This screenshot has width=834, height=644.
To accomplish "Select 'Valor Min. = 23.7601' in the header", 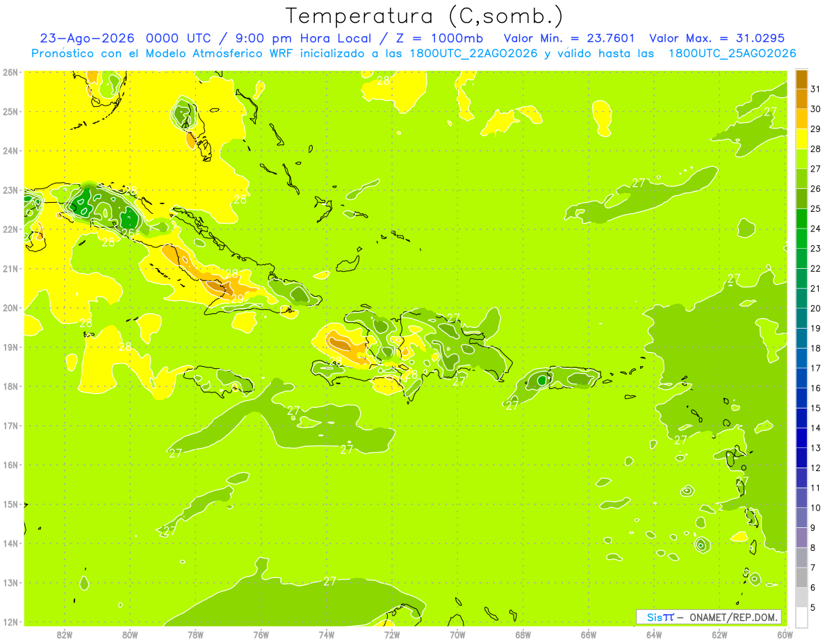I will point(569,38).
